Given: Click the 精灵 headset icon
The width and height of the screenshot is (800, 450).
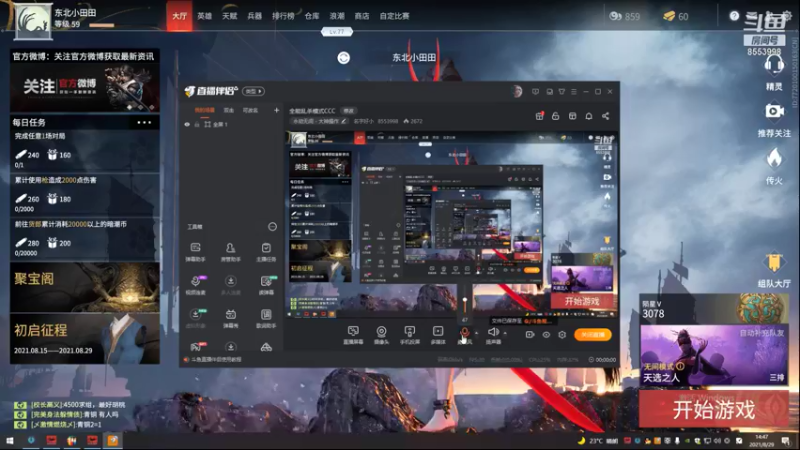Looking at the screenshot, I should click(774, 65).
